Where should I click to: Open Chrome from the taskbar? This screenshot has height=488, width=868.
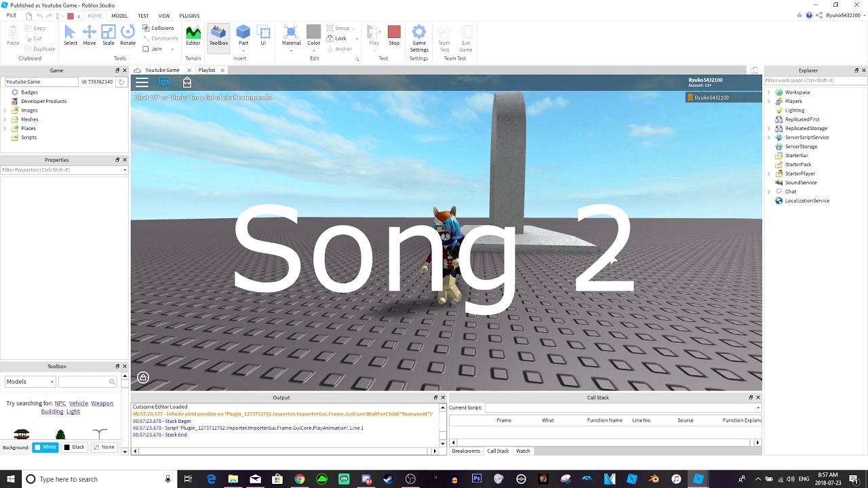299,479
